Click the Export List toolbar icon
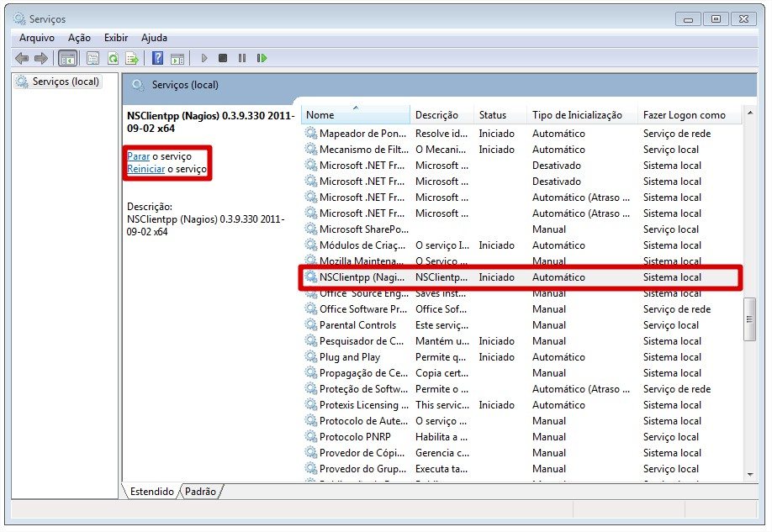Image resolution: width=772 pixels, height=532 pixels. pos(132,58)
